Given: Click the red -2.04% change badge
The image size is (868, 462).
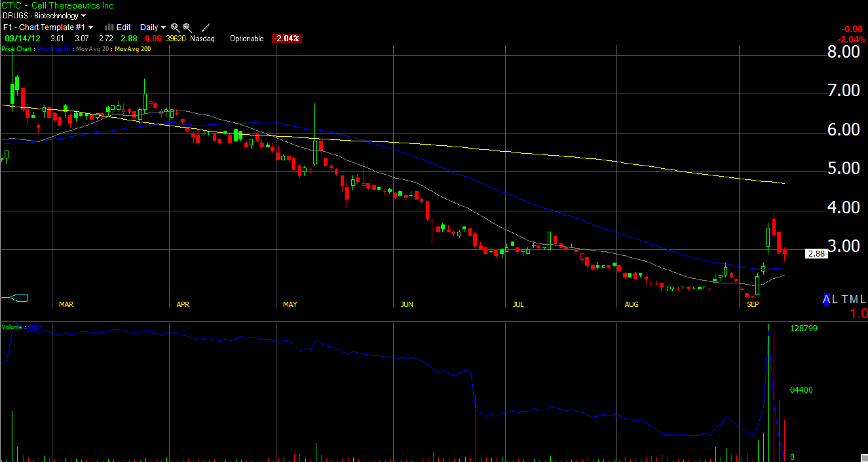Looking at the screenshot, I should [x=287, y=39].
